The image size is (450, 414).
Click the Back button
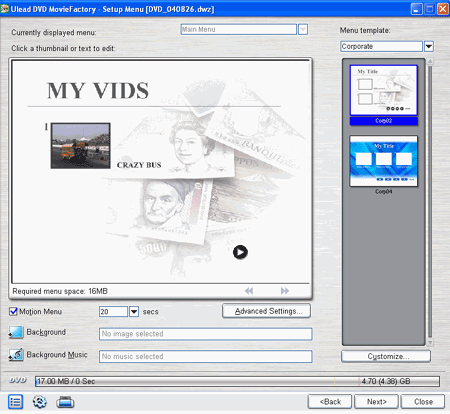[330, 402]
